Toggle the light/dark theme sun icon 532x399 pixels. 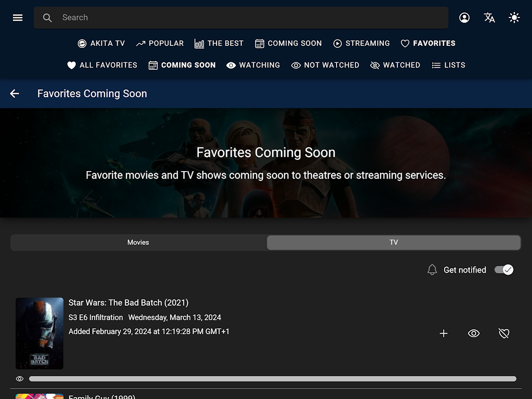click(x=515, y=17)
